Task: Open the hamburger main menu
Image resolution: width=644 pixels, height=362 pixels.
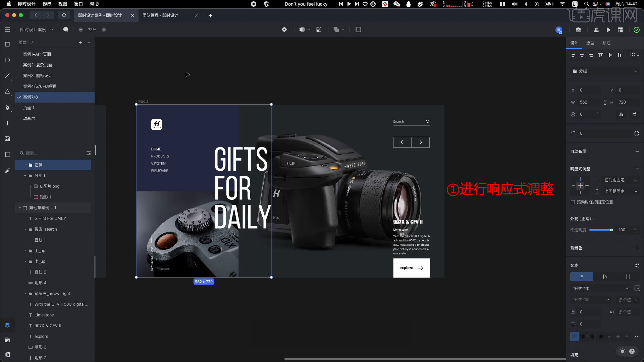Action: click(7, 29)
